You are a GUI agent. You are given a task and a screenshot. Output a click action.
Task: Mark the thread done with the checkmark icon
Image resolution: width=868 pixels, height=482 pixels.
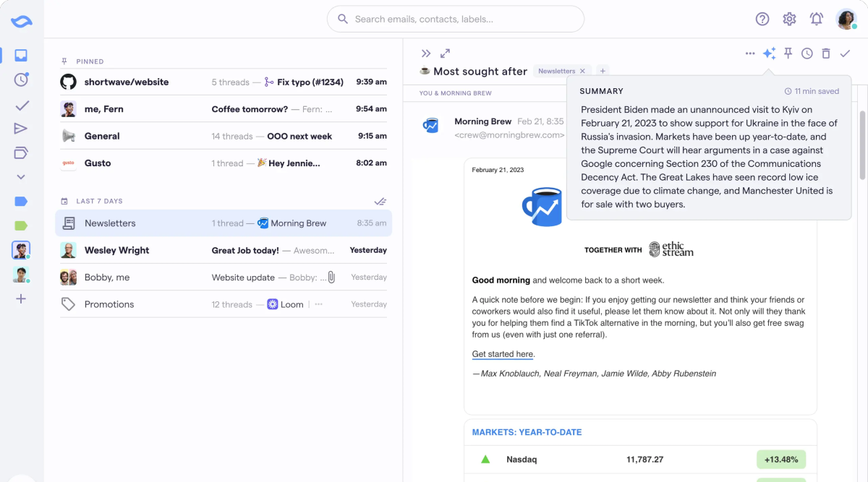(x=845, y=53)
